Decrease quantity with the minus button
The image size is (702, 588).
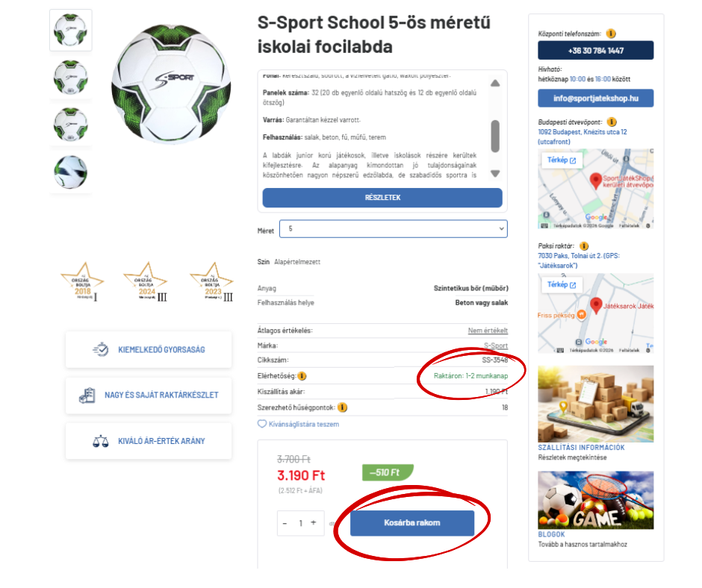(x=285, y=522)
